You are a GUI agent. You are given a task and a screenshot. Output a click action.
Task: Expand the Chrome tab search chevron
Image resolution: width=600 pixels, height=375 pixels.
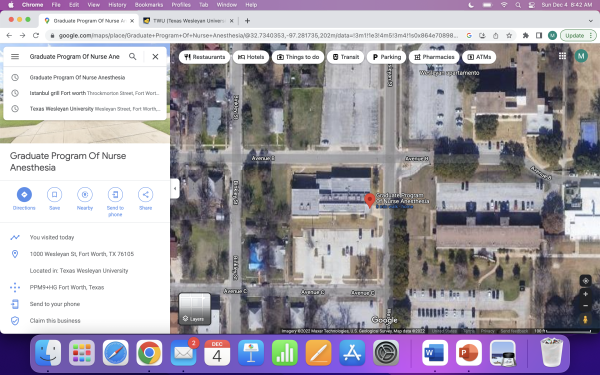(590, 21)
